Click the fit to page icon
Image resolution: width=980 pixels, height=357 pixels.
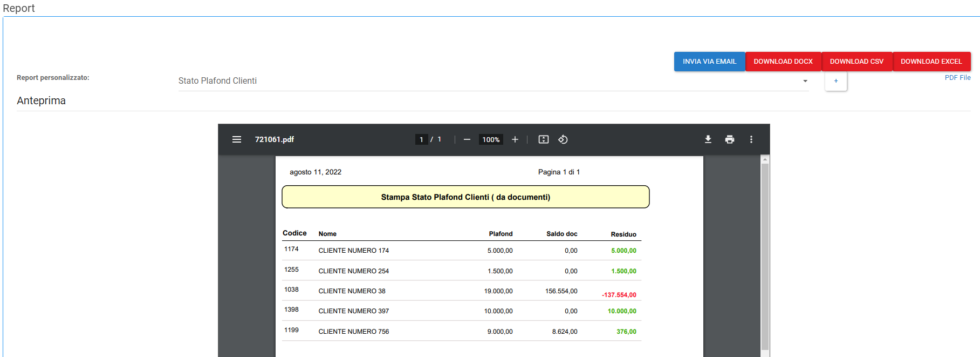544,139
